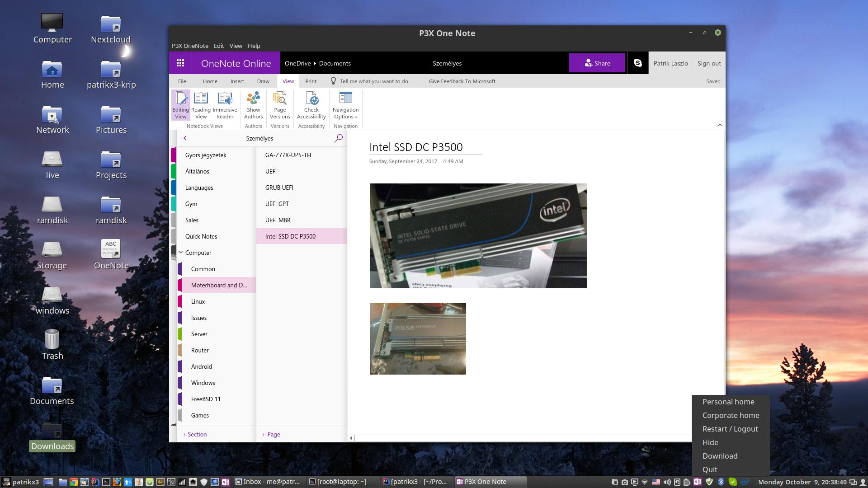This screenshot has width=868, height=488.
Task: Click the Skype icon in header
Action: 637,63
